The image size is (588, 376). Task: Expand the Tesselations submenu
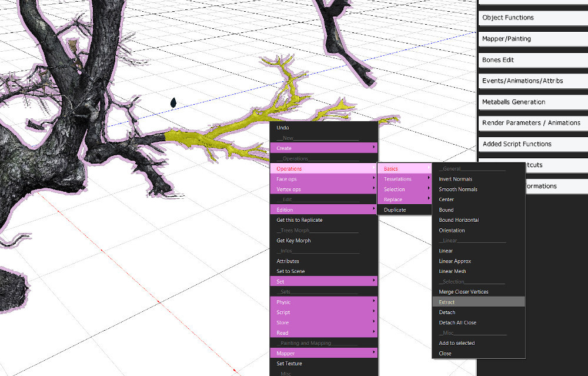[x=405, y=179]
